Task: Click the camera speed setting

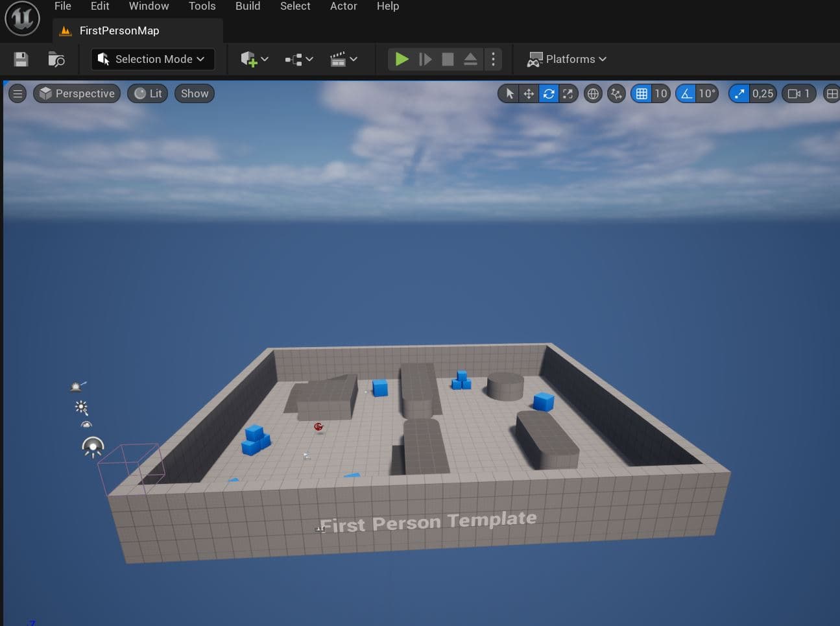Action: coord(798,93)
